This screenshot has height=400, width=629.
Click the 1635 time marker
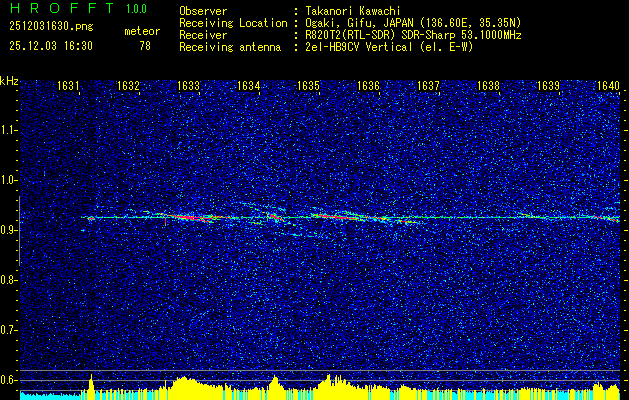(x=308, y=85)
